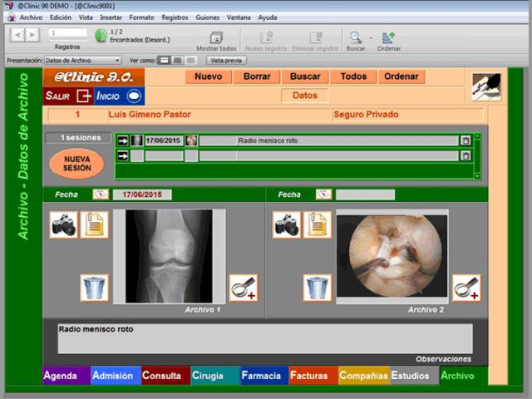This screenshot has height=399, width=532.
Task: Click the Datos button
Action: (305, 96)
